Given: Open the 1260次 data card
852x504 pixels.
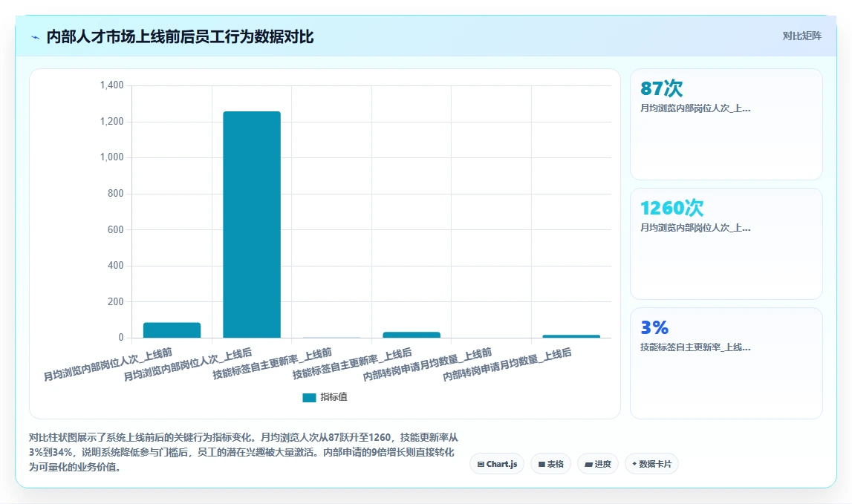Looking at the screenshot, I should pyautogui.click(x=726, y=244).
